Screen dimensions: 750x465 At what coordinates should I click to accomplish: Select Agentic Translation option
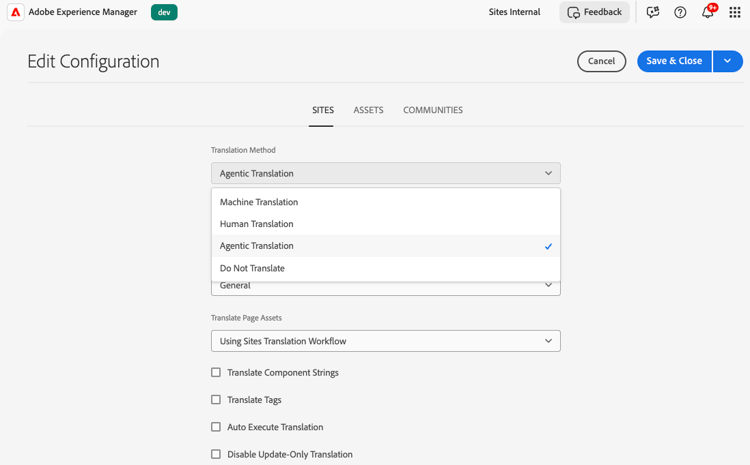386,246
